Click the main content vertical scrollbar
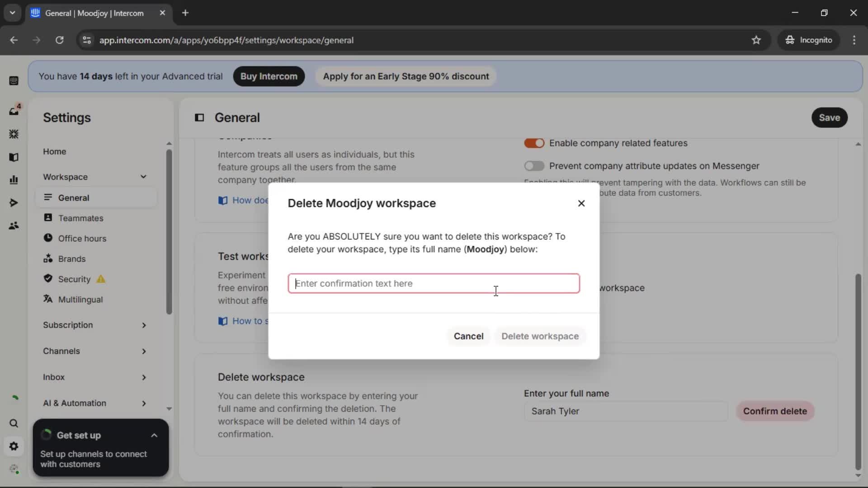868x488 pixels. tap(858, 371)
